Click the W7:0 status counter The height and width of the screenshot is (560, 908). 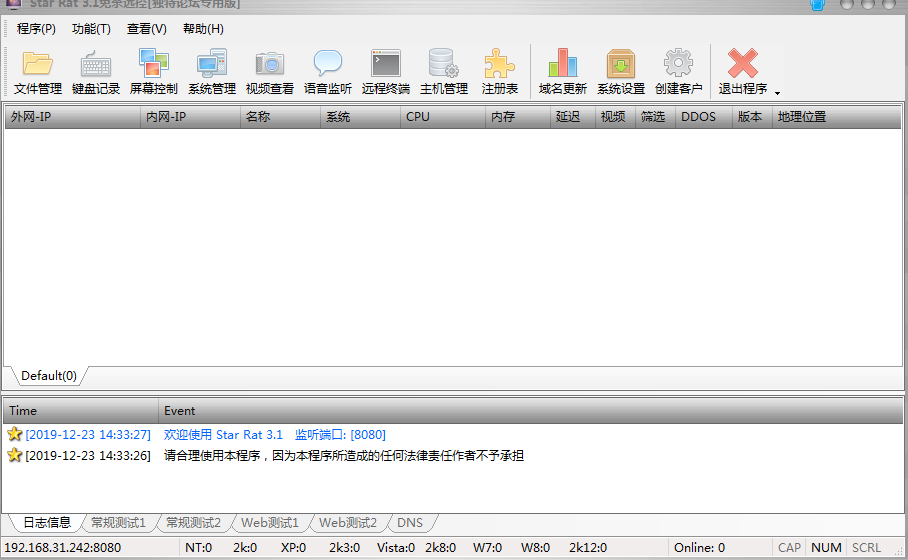[488, 548]
